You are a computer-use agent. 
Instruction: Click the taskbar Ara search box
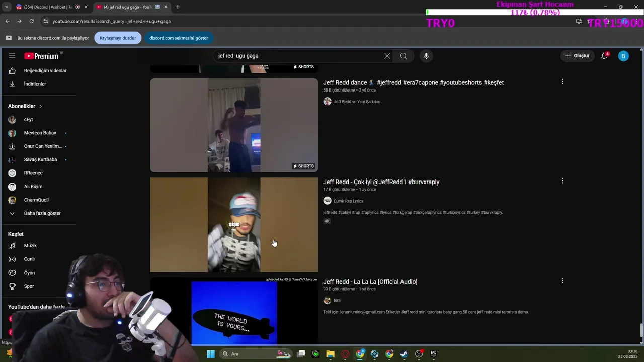(257, 354)
